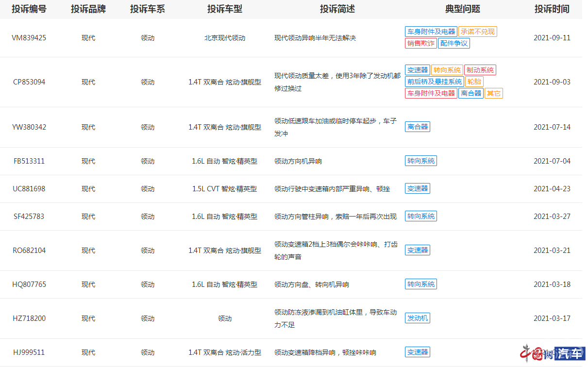
Task: Click 变速器 tag in CP853094 row
Action: (x=418, y=70)
